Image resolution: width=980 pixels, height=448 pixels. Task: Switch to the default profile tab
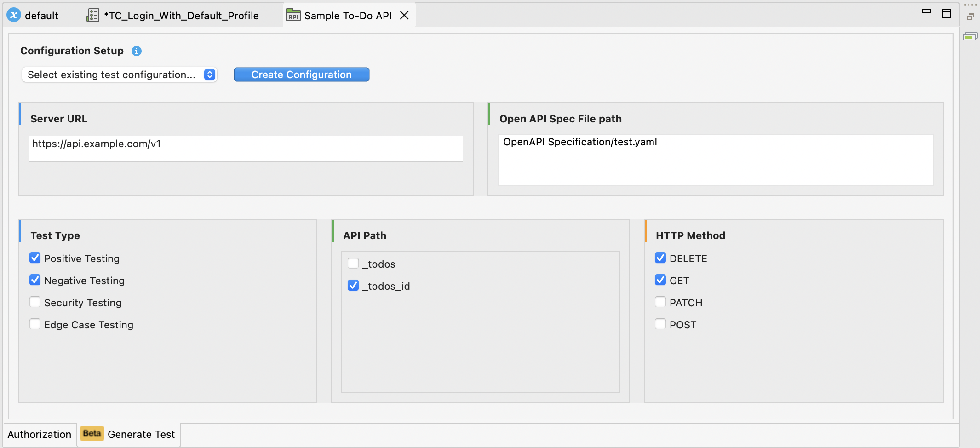click(x=33, y=15)
